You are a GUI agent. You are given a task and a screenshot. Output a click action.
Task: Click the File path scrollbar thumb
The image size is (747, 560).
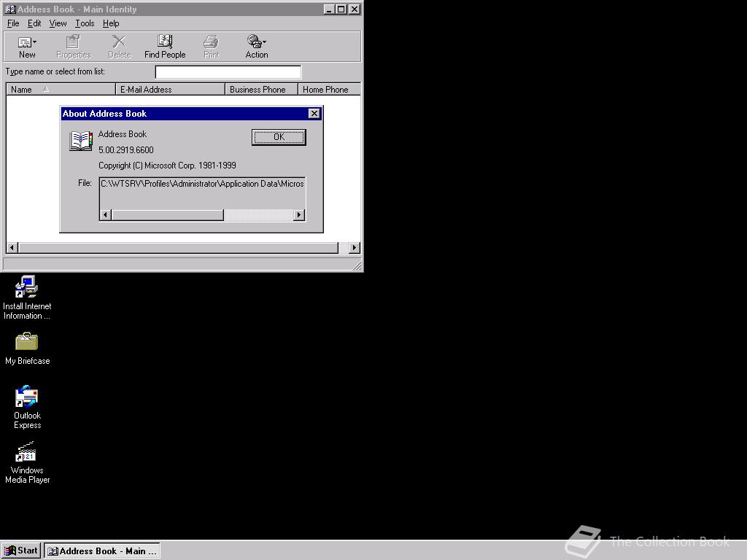coord(168,215)
